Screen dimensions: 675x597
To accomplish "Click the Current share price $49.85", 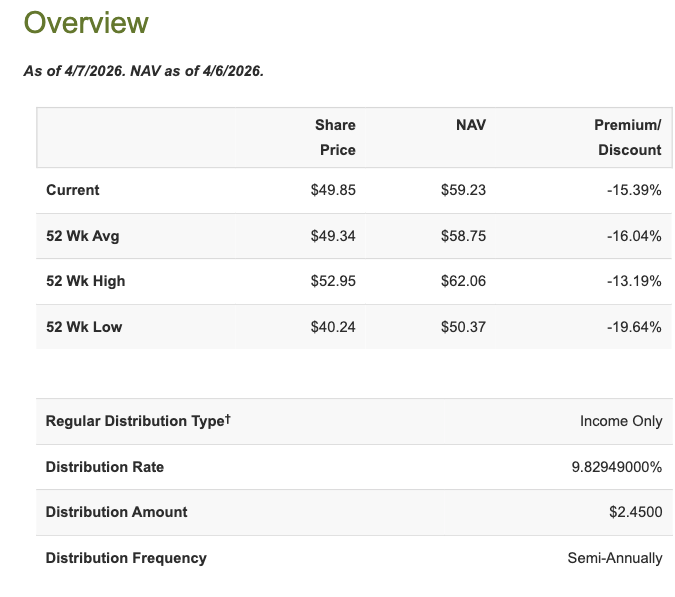I will (333, 190).
